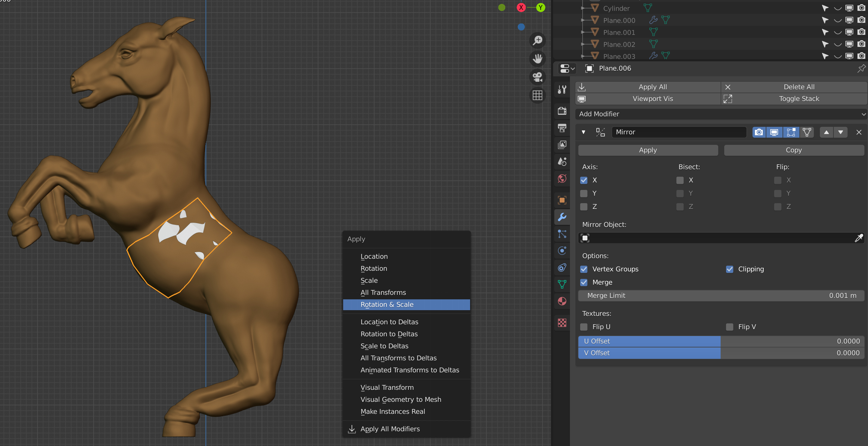Click the U Offset slider
The width and height of the screenshot is (868, 446).
click(721, 341)
